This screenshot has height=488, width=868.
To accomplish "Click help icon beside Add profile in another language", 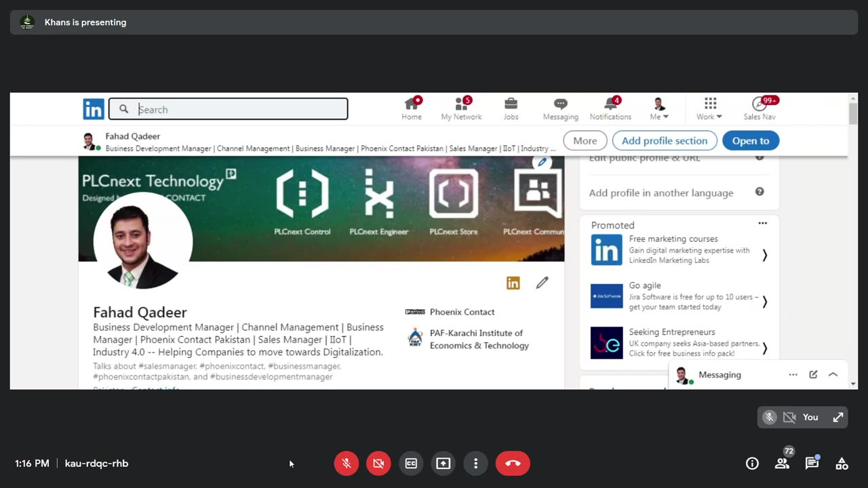I will click(759, 192).
